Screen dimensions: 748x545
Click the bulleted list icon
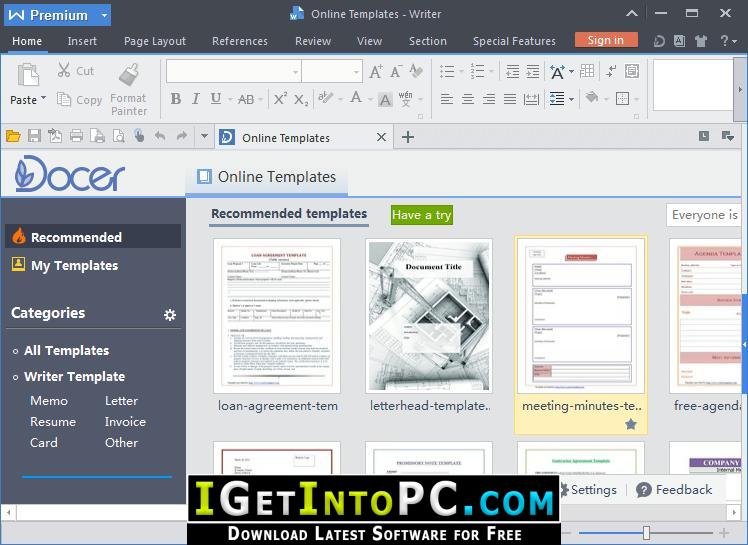[447, 72]
